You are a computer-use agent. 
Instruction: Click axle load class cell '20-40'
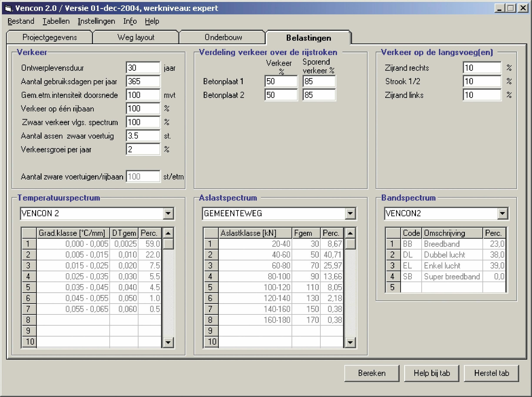pyautogui.click(x=255, y=244)
